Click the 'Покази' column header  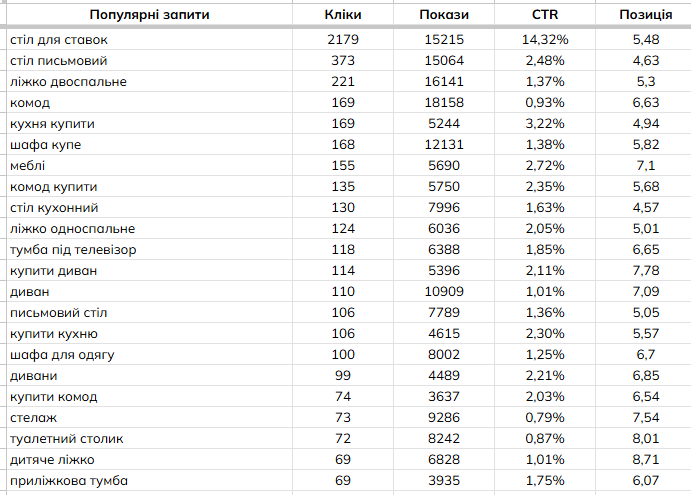click(445, 15)
